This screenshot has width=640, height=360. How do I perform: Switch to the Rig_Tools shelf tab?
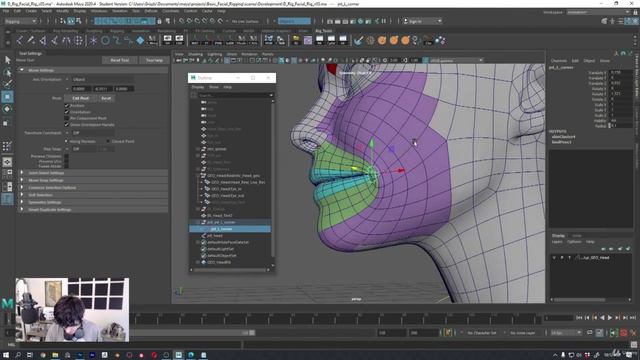[x=324, y=31]
